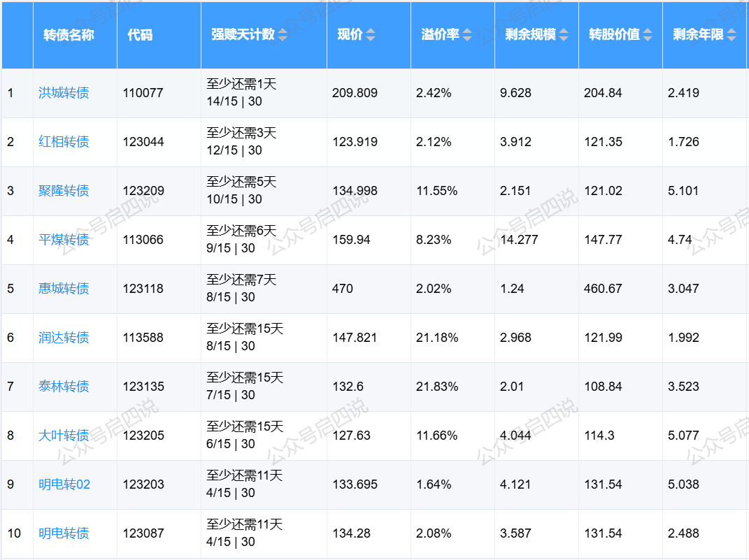Click the 转债名称 column header
The width and height of the screenshot is (749, 560).
(x=69, y=35)
